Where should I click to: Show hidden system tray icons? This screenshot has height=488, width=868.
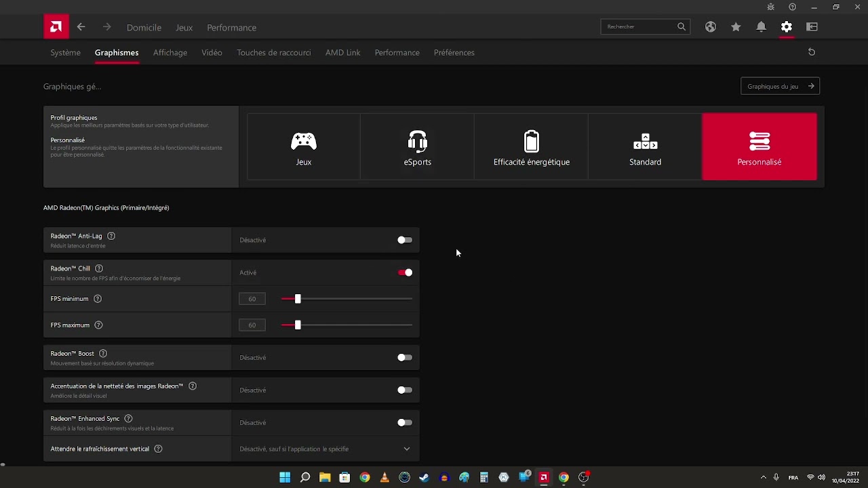coord(764,477)
